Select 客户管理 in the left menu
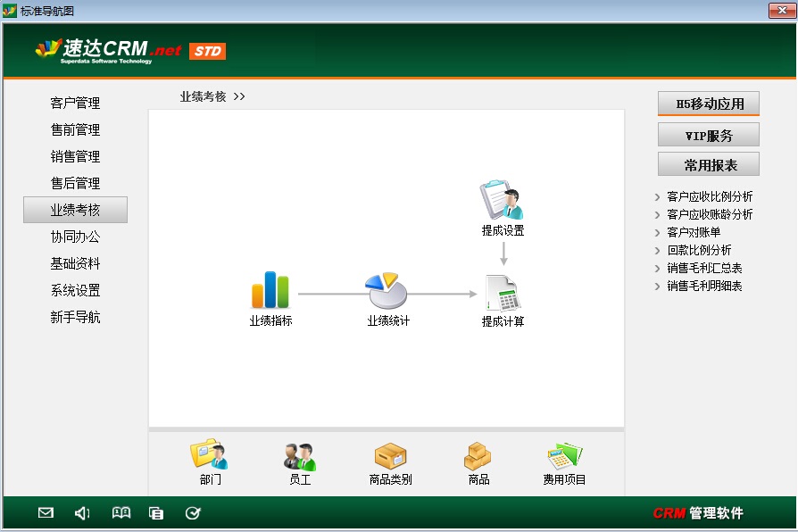The image size is (798, 532). coord(75,104)
